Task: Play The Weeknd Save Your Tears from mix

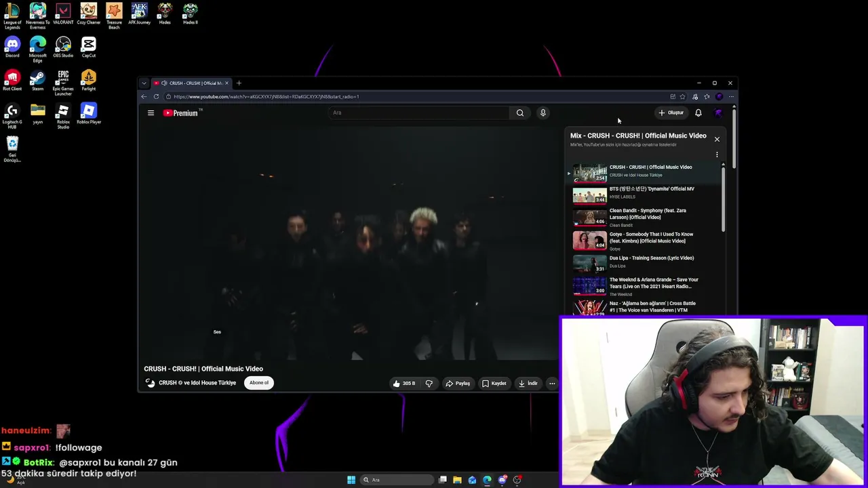Action: pos(644,286)
